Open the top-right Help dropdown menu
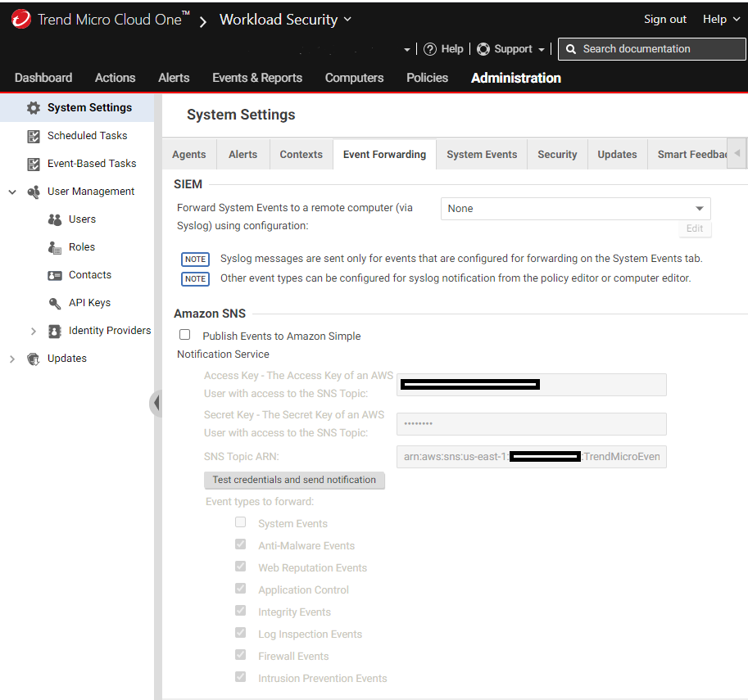Image resolution: width=748 pixels, height=700 pixels. [x=721, y=20]
